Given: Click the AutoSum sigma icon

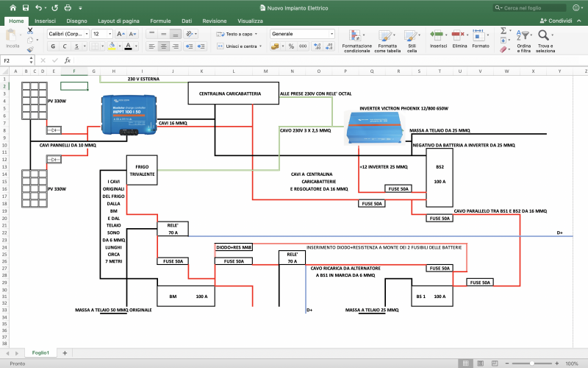Looking at the screenshot, I should [503, 30].
